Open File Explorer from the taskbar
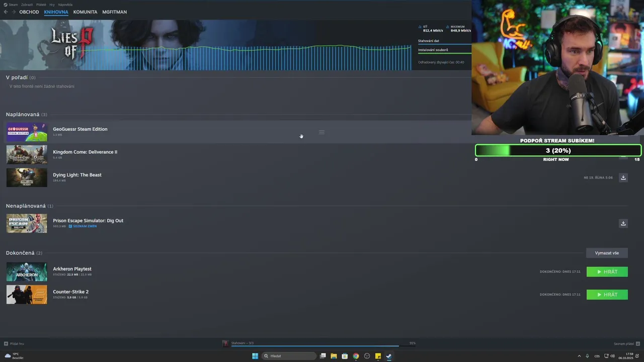 (x=334, y=356)
